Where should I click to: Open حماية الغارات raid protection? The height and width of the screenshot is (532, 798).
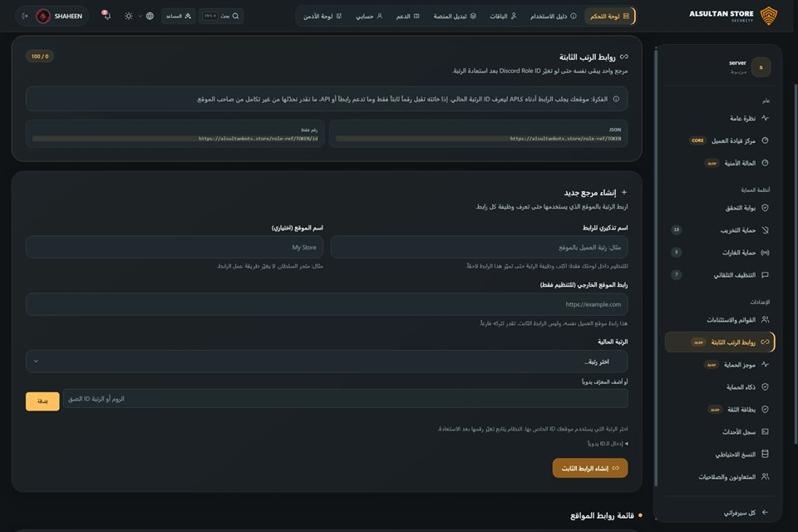(720, 253)
